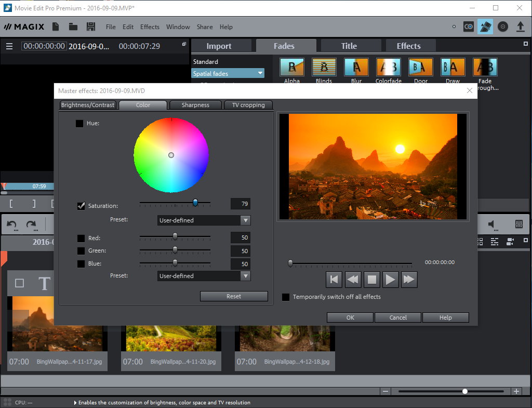532x408 pixels.
Task: Select the Colorfade transition thumbnail
Action: [389, 67]
